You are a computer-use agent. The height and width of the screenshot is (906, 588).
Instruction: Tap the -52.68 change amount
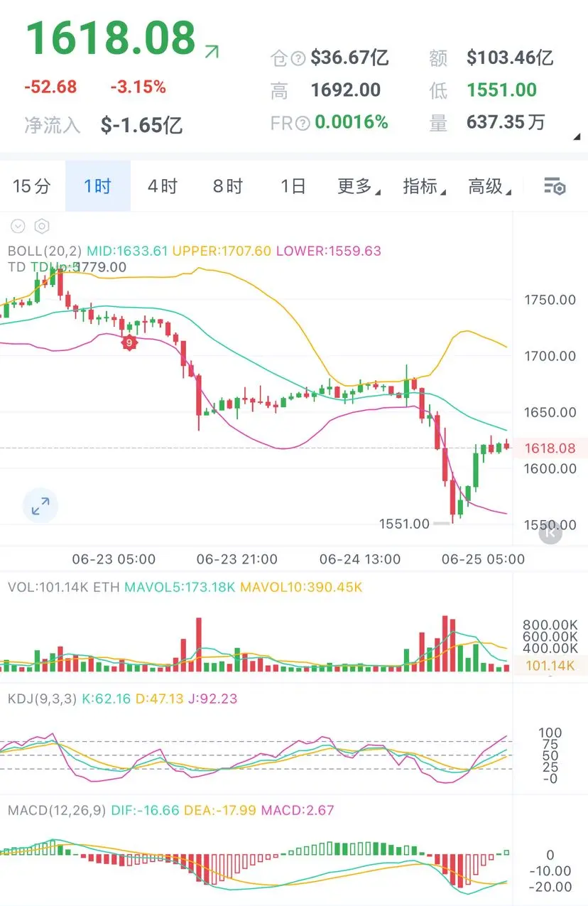click(x=50, y=87)
